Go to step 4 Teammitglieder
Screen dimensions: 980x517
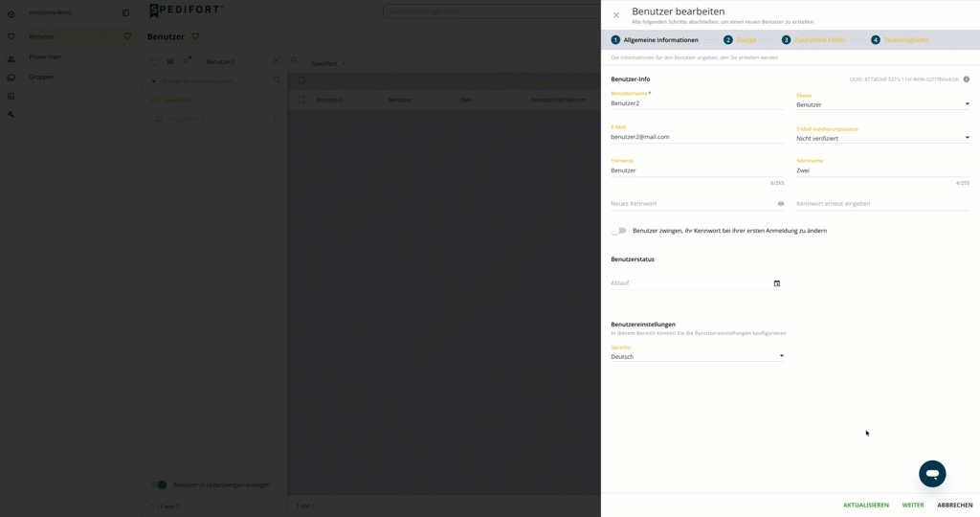(x=900, y=40)
